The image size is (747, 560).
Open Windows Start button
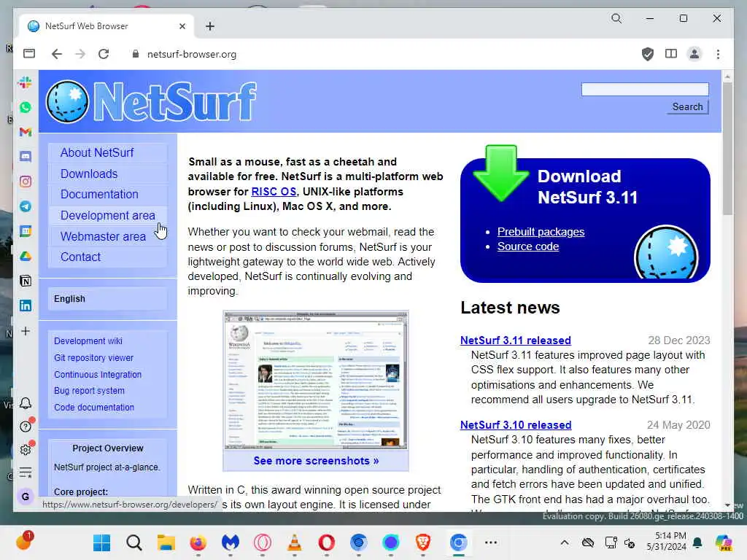(x=101, y=542)
